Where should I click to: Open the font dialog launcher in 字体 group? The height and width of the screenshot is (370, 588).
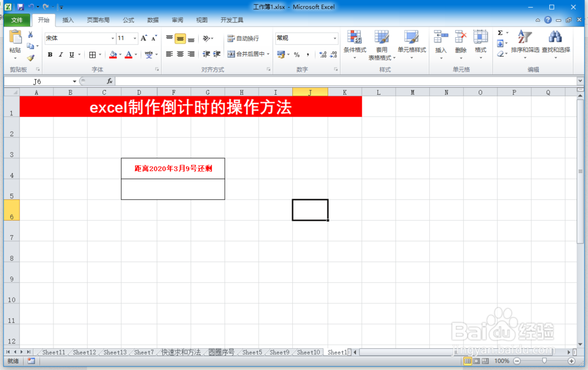(157, 69)
